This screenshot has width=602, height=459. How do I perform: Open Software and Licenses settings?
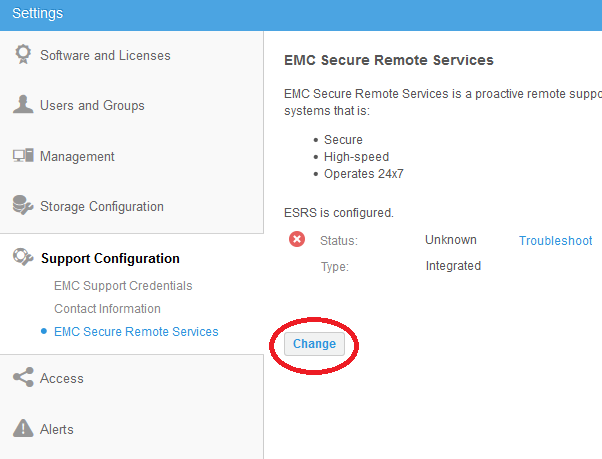coord(105,55)
